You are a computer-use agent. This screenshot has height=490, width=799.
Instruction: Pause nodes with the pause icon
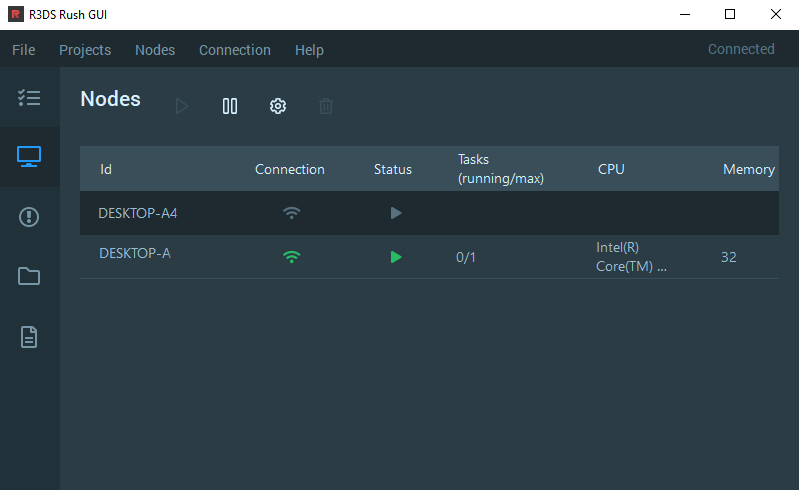[x=230, y=106]
